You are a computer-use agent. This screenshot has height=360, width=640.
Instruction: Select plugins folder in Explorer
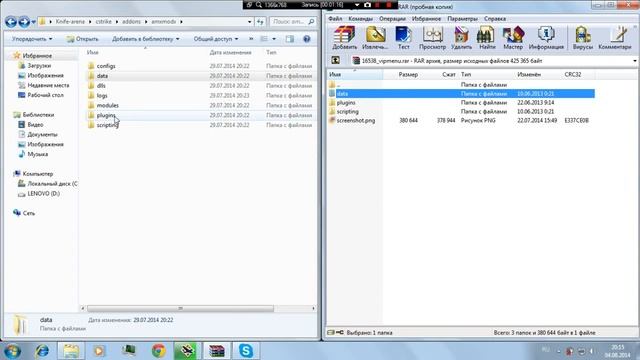coord(105,115)
